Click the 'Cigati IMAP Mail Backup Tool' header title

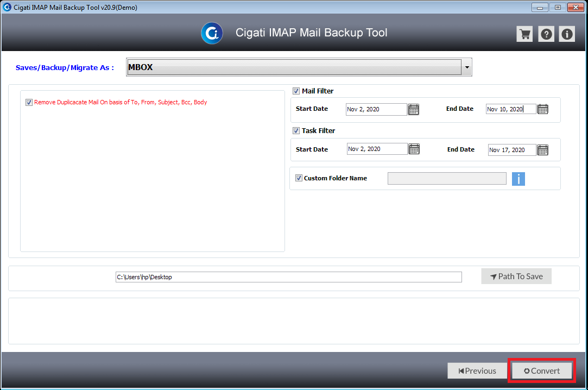click(311, 33)
